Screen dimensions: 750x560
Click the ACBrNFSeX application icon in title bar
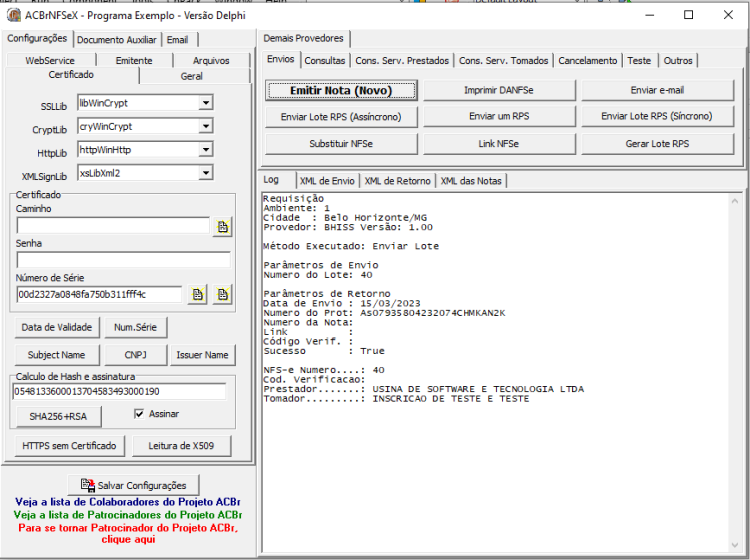pyautogui.click(x=14, y=15)
